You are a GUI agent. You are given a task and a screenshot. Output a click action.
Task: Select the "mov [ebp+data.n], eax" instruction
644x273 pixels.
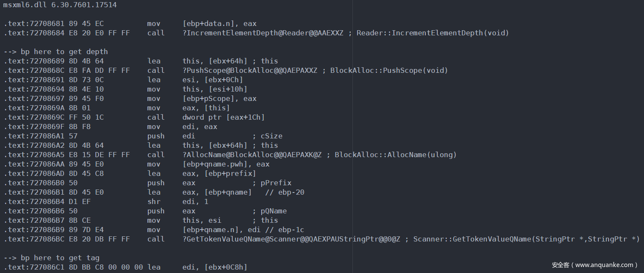coord(202,24)
